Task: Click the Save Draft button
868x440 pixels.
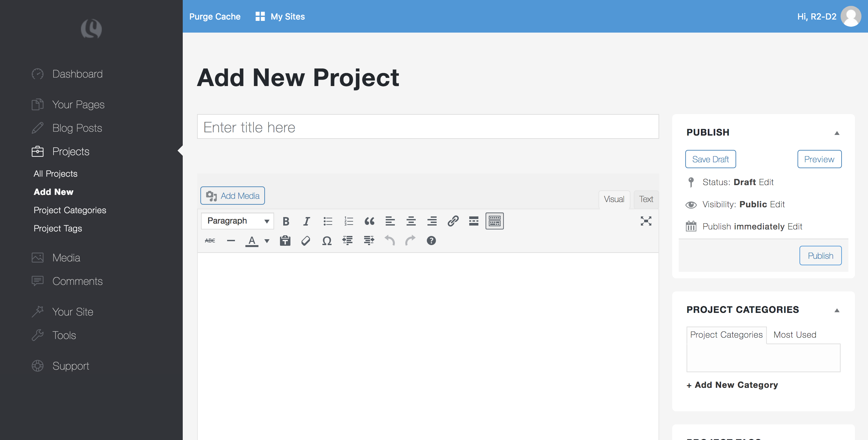Action: point(710,159)
